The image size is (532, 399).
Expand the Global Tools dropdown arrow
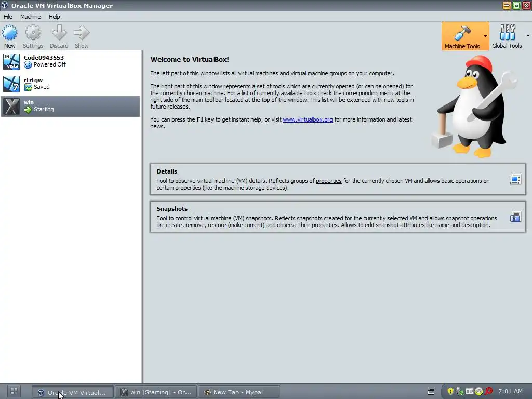point(528,36)
